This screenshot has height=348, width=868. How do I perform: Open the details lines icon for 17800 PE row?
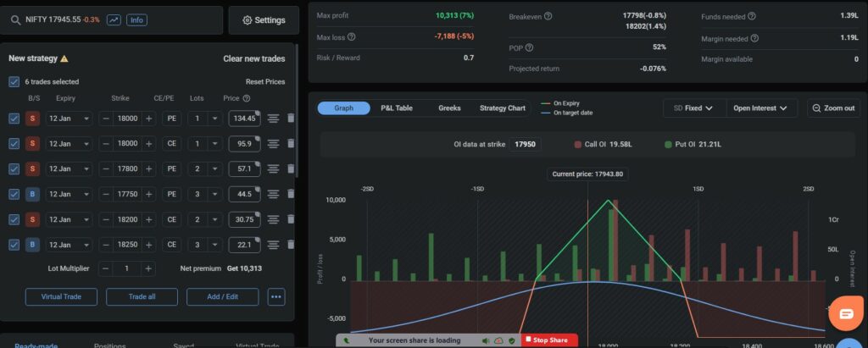273,168
